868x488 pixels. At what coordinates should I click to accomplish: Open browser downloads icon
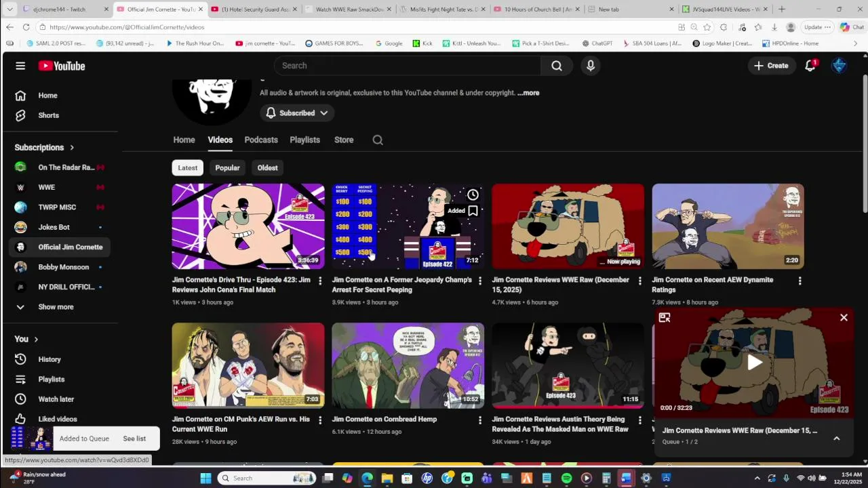point(774,27)
